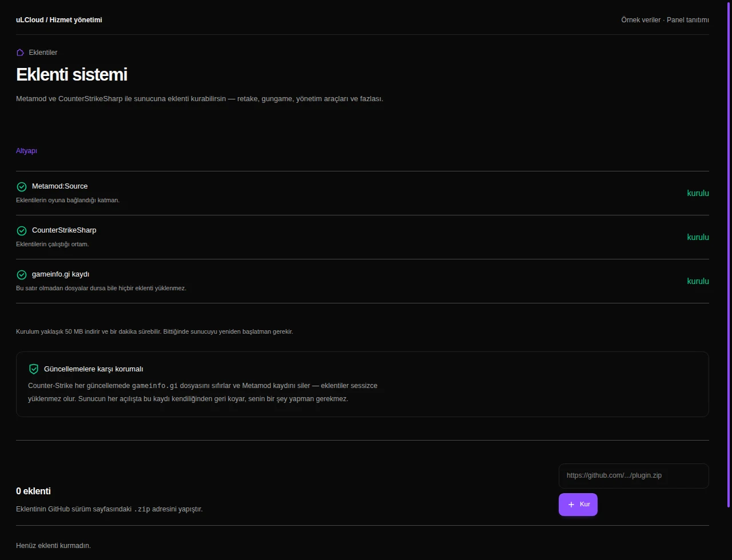
Task: Select the CounterStrikeSharp row title
Action: 64,230
